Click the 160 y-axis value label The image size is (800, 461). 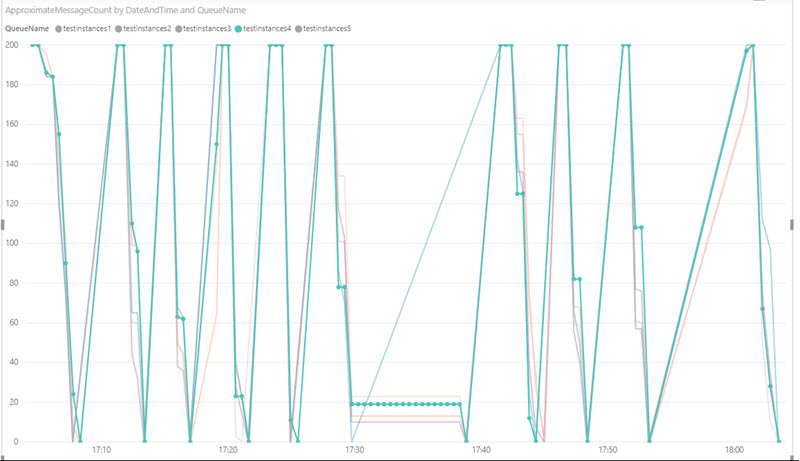tap(11, 124)
